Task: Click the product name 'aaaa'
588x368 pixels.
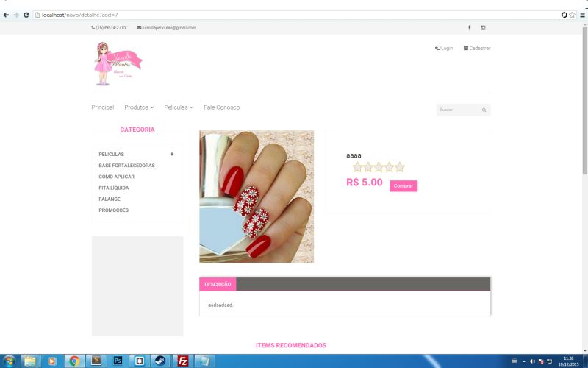Action: [354, 155]
